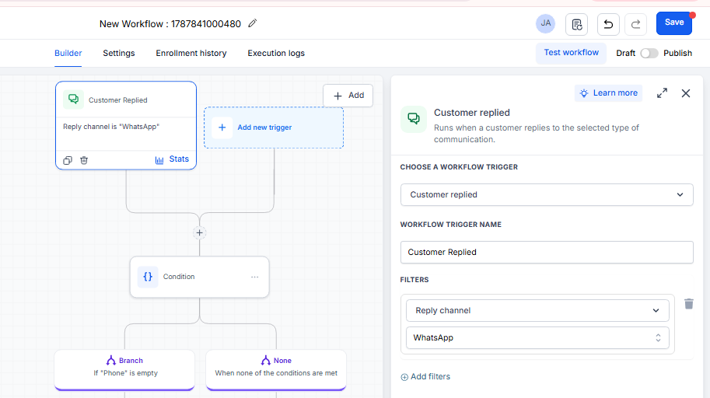Switch to the Builder tab
Screen dimensions: 710x398
point(68,53)
